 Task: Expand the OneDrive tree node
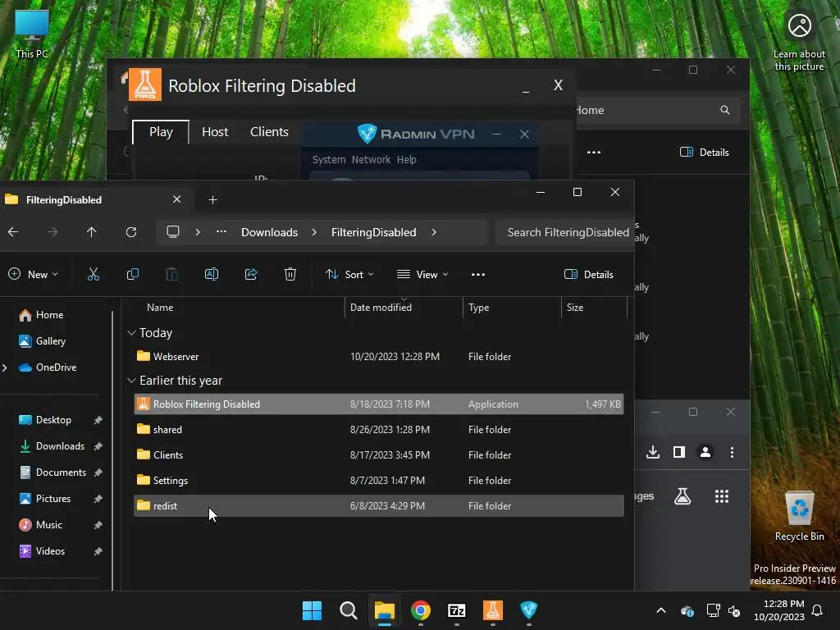click(x=5, y=367)
